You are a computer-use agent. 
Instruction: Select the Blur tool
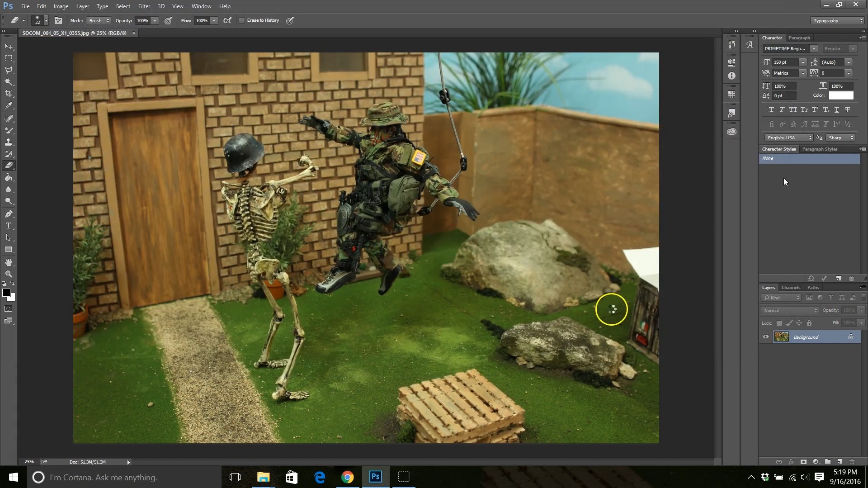click(x=9, y=190)
